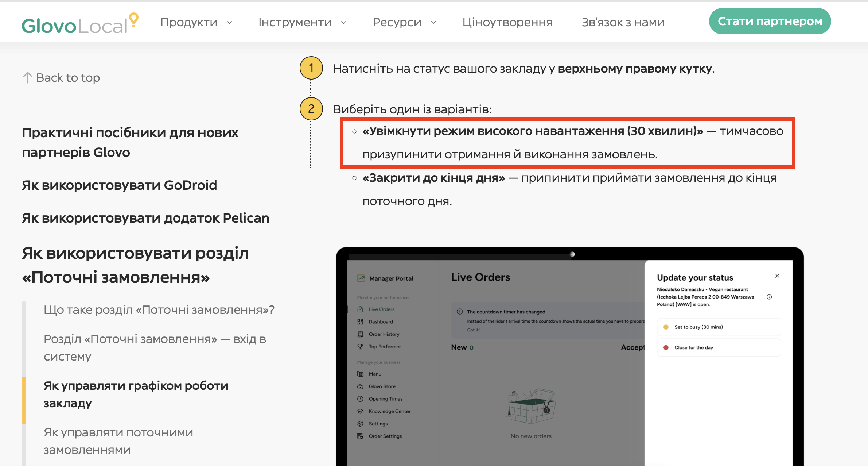Click the Live Orders sidebar icon
This screenshot has width=868, height=466.
click(x=360, y=309)
